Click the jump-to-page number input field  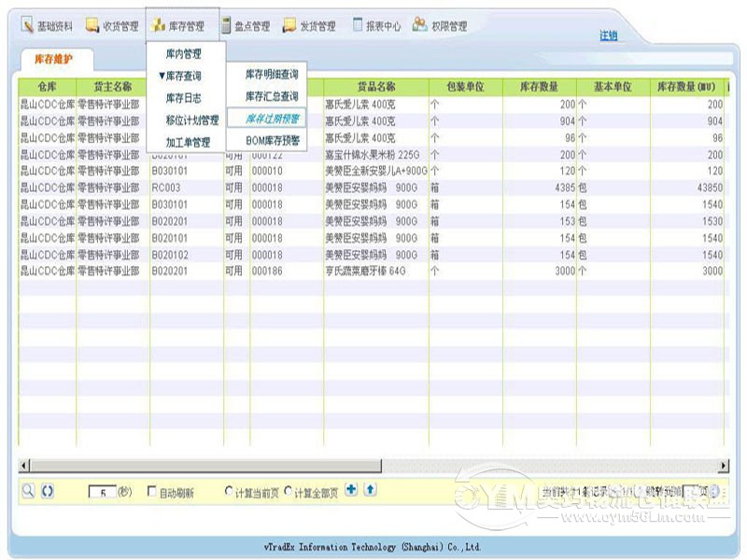[689, 491]
